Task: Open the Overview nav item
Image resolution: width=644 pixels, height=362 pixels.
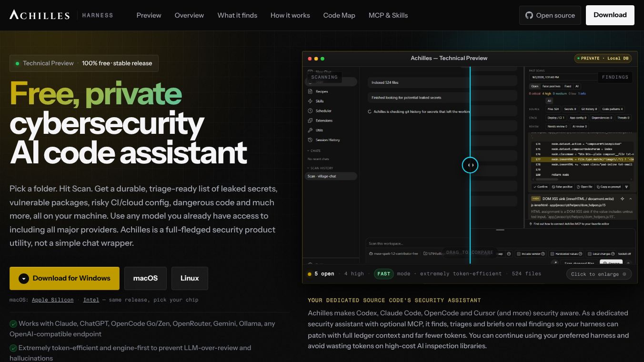Action: [x=189, y=15]
